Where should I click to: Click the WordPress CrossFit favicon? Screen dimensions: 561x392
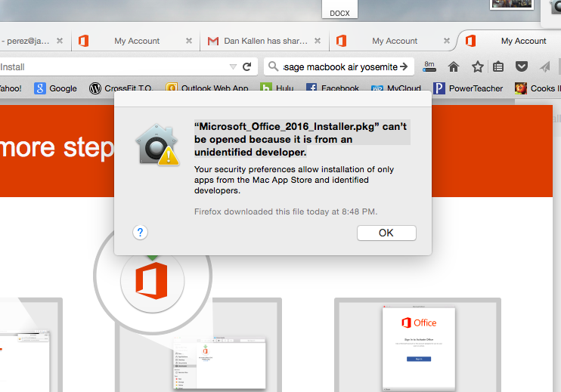pos(95,88)
